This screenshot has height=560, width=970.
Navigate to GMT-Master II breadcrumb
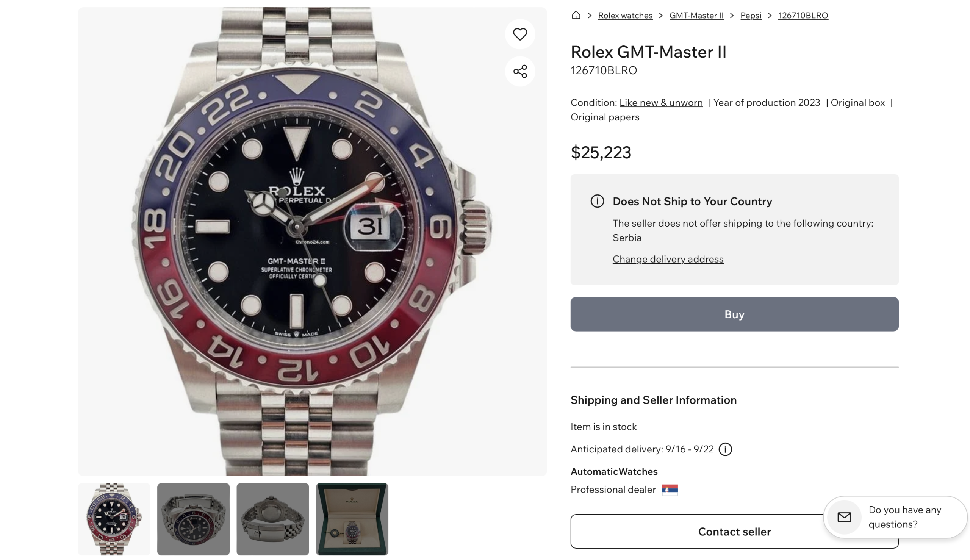click(696, 16)
